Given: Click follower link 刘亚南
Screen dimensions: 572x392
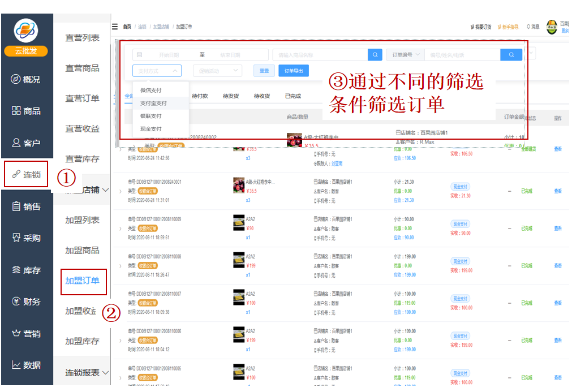Looking at the screenshot, I should [337, 163].
